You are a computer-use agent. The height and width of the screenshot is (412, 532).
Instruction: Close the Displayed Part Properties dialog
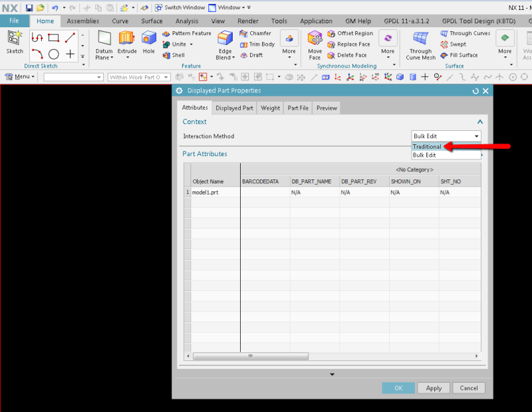pyautogui.click(x=485, y=91)
